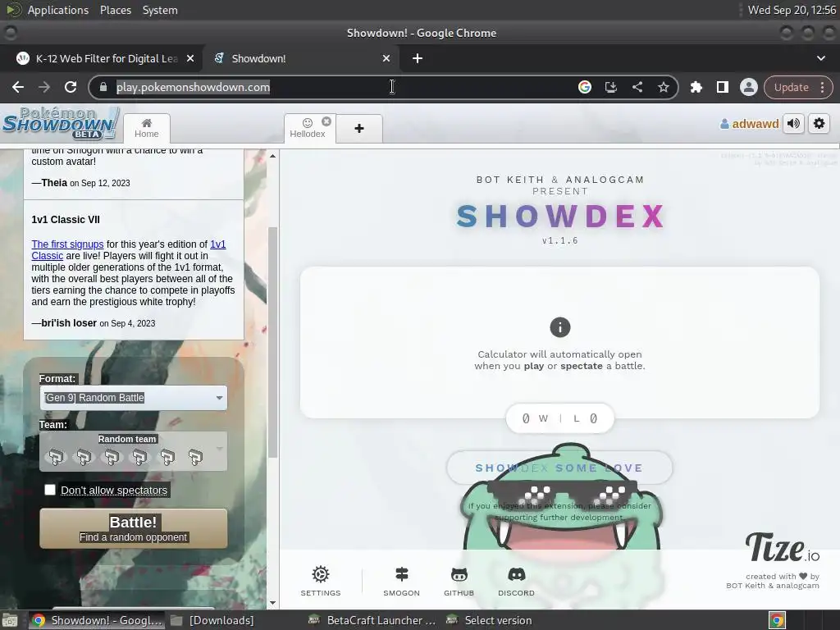840x630 pixels.
Task: Open Showdown options gear icon
Action: pos(819,124)
